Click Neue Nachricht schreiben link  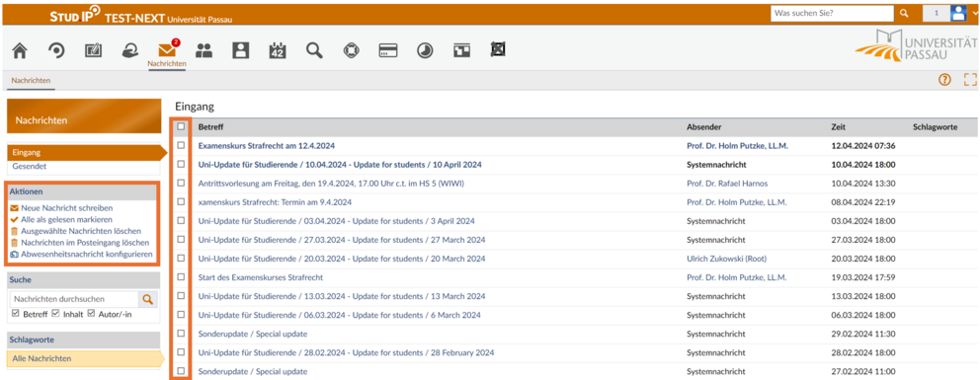pos(62,208)
